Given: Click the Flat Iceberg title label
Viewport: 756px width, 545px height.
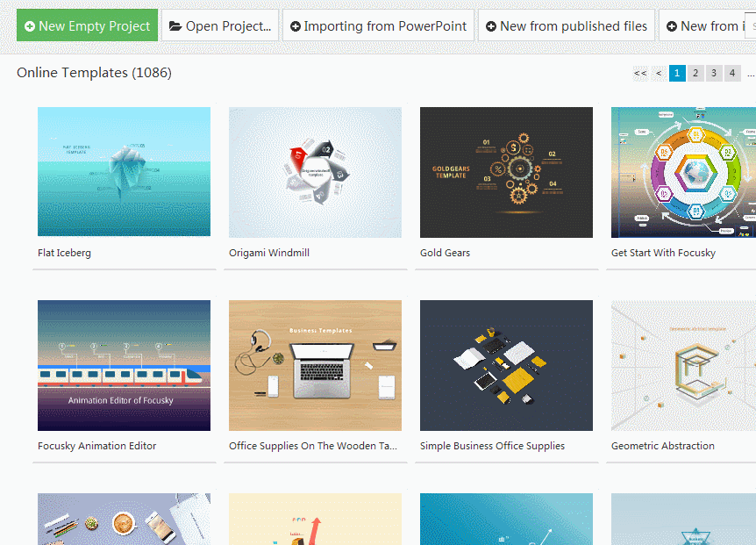Looking at the screenshot, I should click(64, 253).
